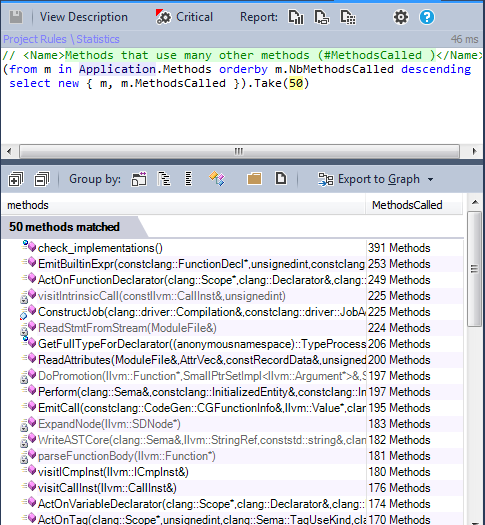Open the Statistics breadcrumb link

[x=98, y=39]
